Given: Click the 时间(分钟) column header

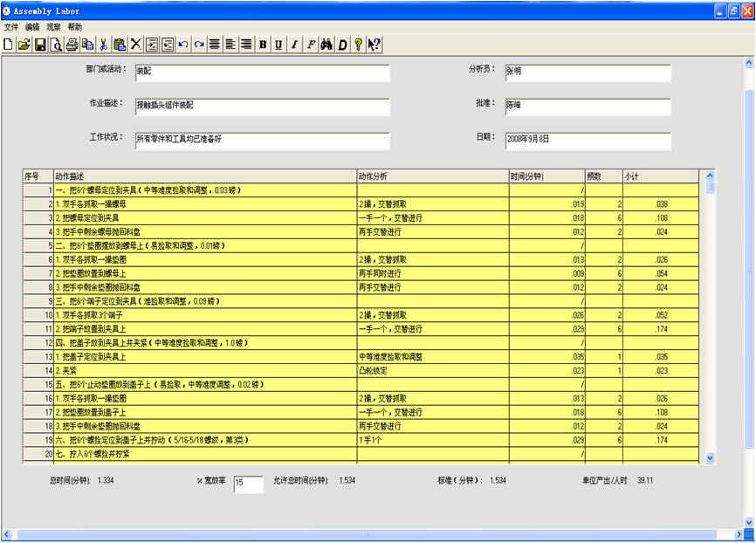Looking at the screenshot, I should coord(546,175).
